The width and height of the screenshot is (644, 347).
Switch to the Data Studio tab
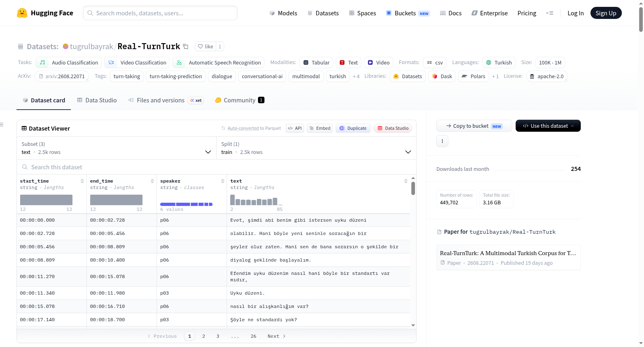[x=97, y=100]
